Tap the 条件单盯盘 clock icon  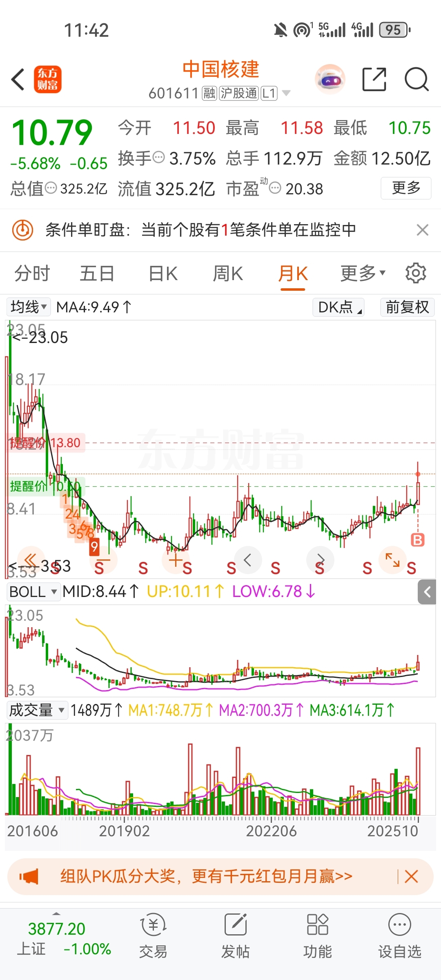(x=22, y=230)
